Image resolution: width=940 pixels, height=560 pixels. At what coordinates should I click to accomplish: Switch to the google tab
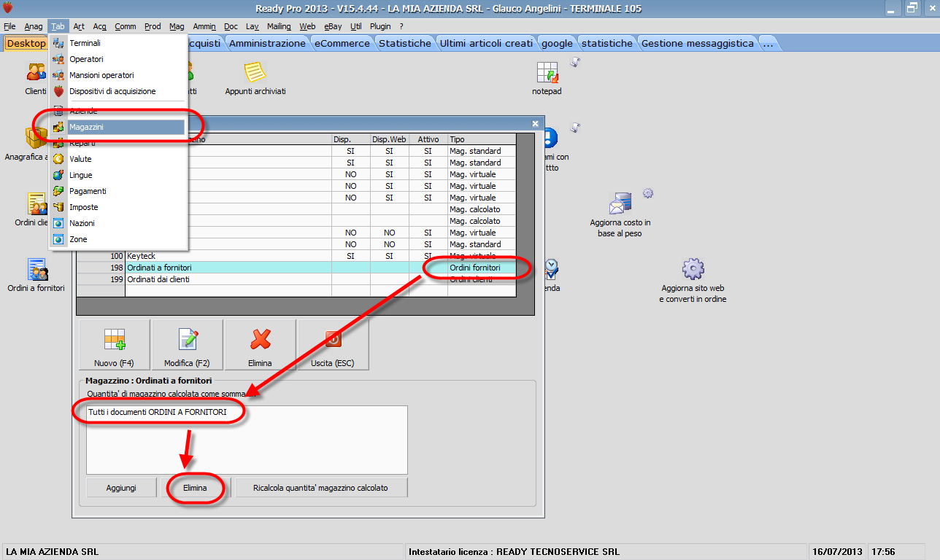[x=558, y=43]
